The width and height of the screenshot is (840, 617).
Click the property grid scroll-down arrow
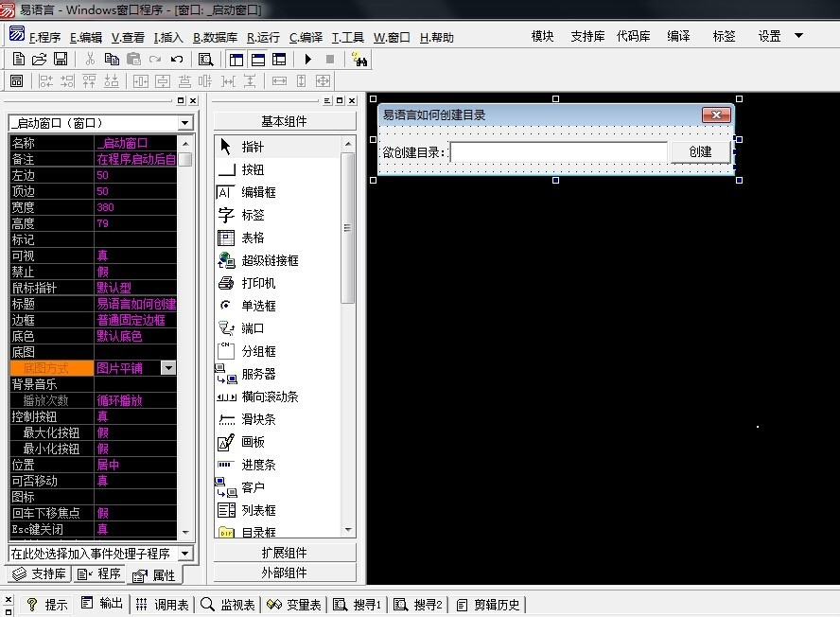click(x=185, y=532)
